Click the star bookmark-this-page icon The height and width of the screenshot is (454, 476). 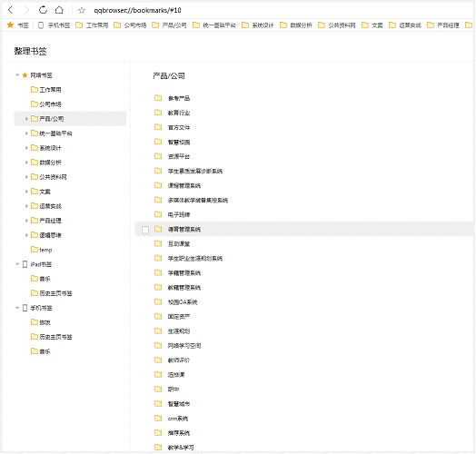pyautogui.click(x=82, y=11)
